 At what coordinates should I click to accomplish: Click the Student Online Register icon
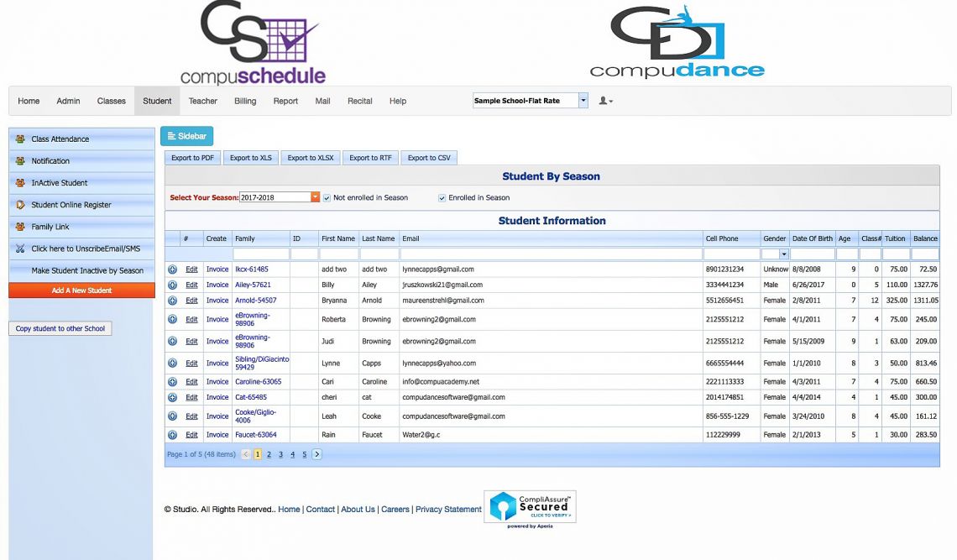20,205
